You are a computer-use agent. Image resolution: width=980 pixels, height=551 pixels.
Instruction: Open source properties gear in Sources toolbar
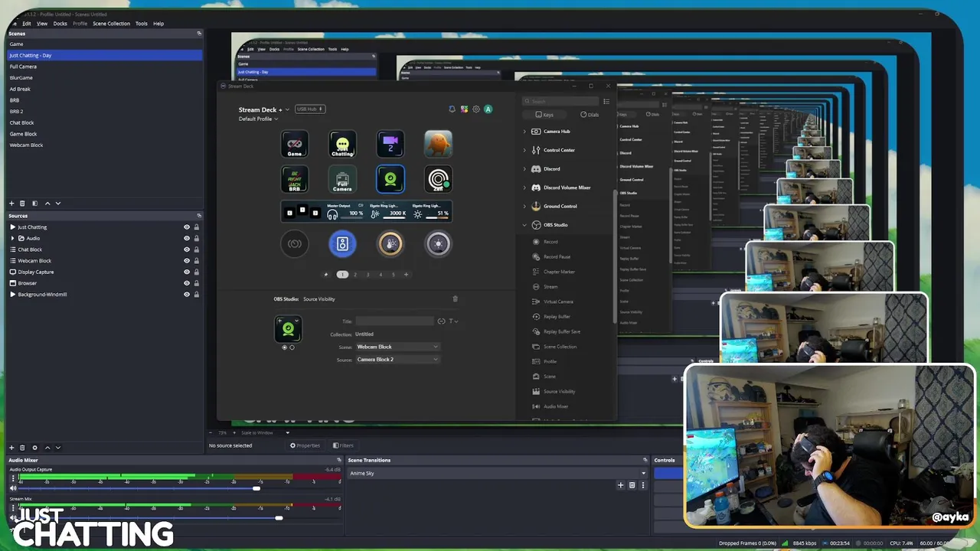tap(34, 448)
